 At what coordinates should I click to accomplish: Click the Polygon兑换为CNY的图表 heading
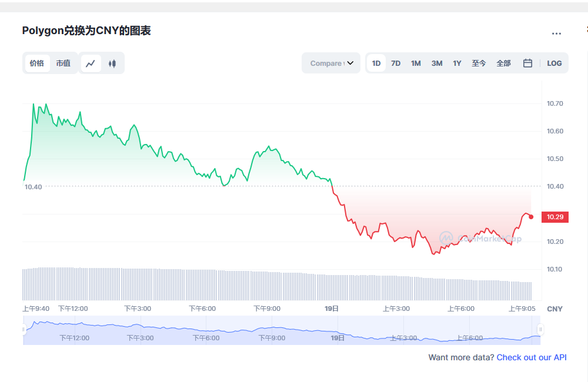point(86,31)
